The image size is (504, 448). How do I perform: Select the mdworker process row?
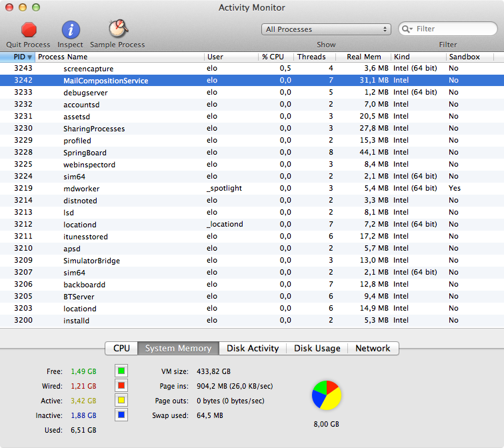[81, 189]
